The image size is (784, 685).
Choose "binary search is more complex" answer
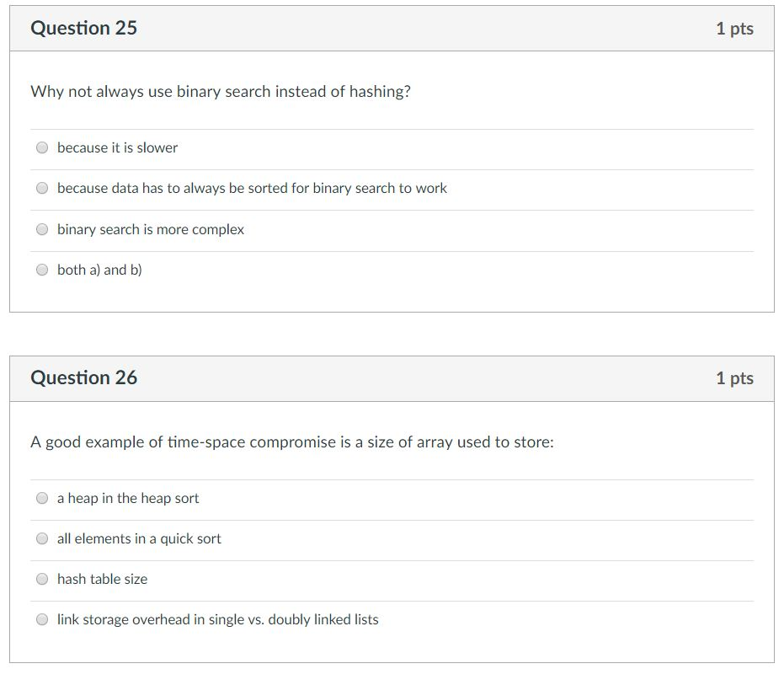[42, 228]
